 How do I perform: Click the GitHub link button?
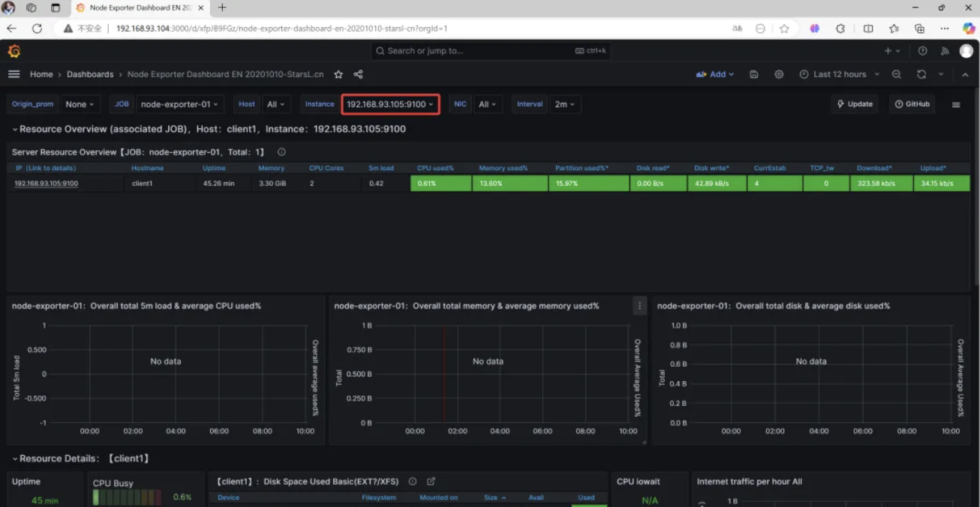pyautogui.click(x=912, y=104)
